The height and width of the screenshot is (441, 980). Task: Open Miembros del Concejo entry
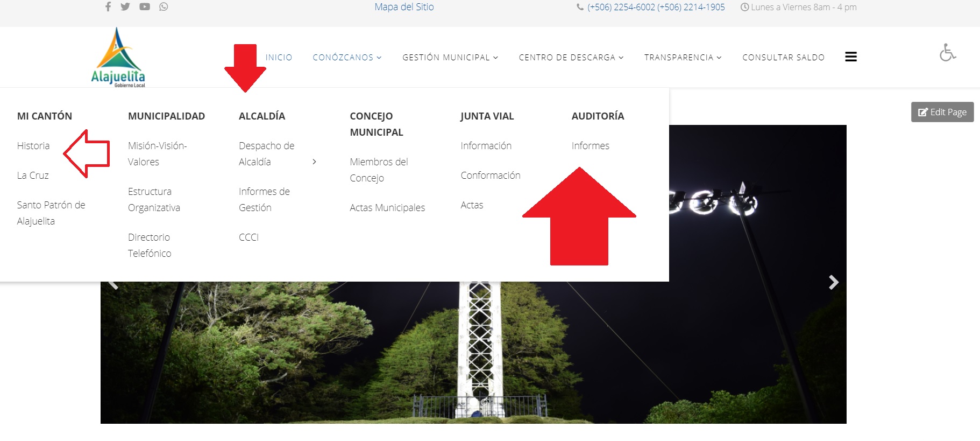coord(379,170)
